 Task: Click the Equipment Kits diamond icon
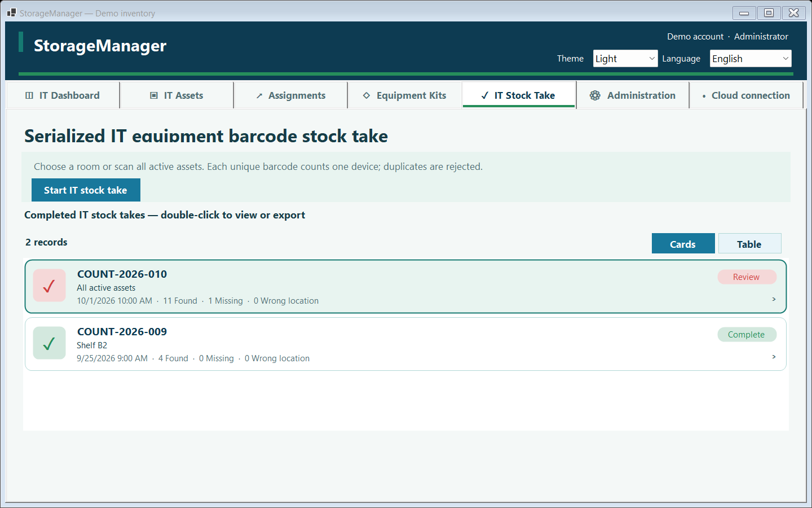pyautogui.click(x=367, y=95)
